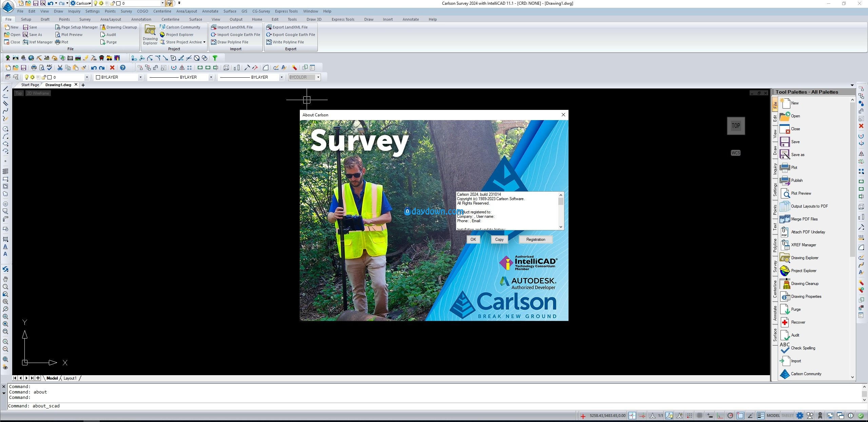Screen dimensions: 868x422
Task: Expand document tabs list arrow
Action: tap(852, 85)
